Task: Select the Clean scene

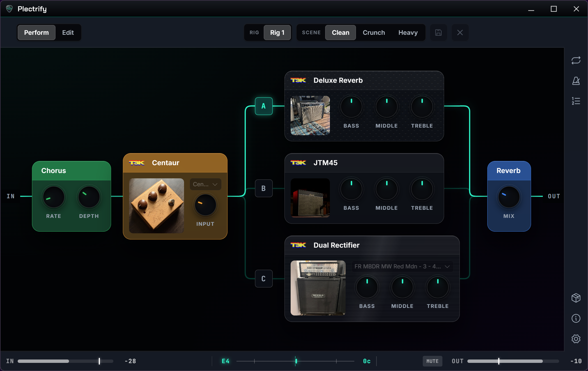Action: [x=341, y=33]
